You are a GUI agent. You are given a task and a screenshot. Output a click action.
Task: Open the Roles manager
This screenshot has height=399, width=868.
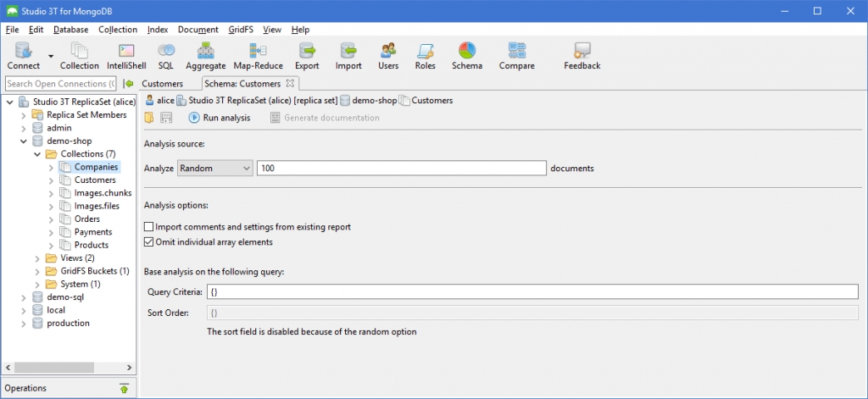426,57
